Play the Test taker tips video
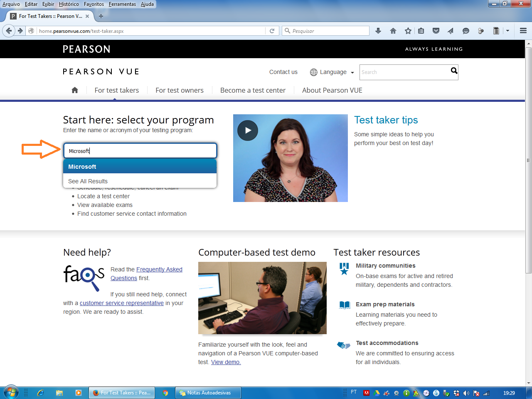 [248, 130]
